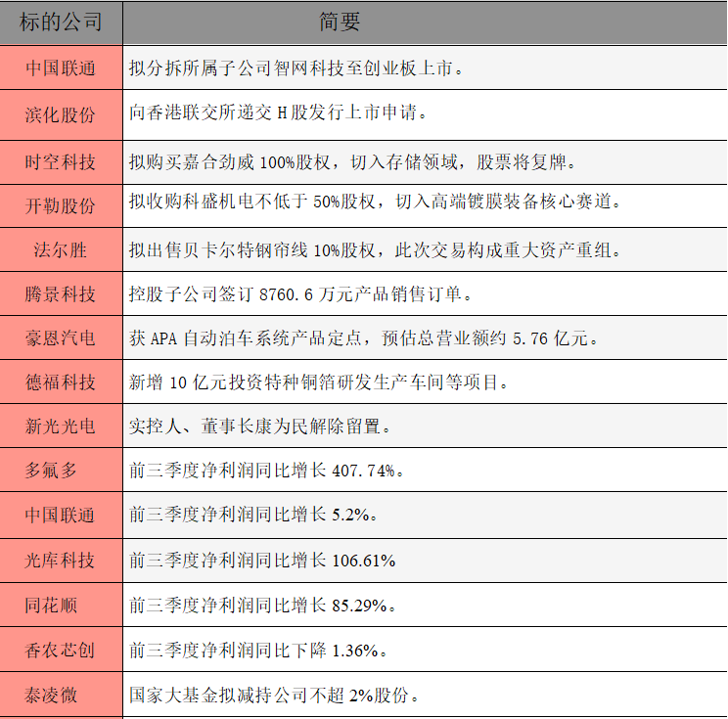Click the 德福科技 company cell
The height and width of the screenshot is (719, 728).
click(61, 382)
